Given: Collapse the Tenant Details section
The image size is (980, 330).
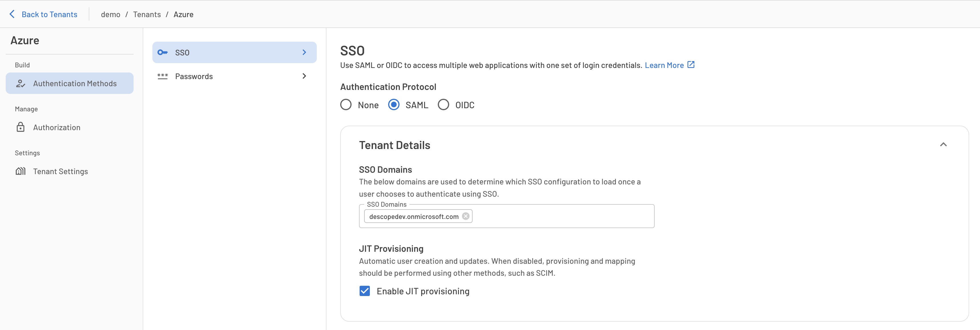Looking at the screenshot, I should [x=944, y=144].
